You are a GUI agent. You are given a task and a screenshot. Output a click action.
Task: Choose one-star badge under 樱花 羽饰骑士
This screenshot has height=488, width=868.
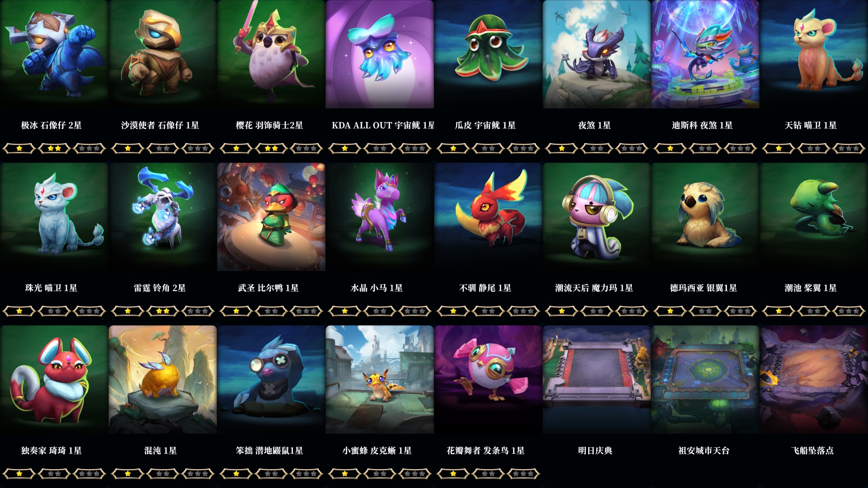pos(236,148)
